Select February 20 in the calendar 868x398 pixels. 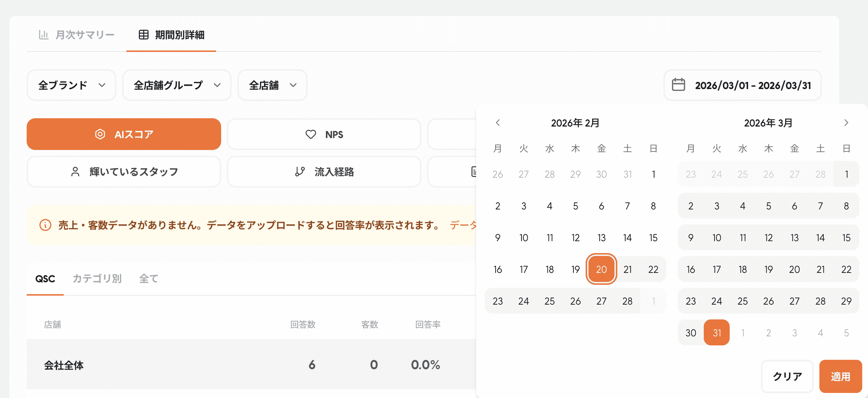(x=601, y=269)
